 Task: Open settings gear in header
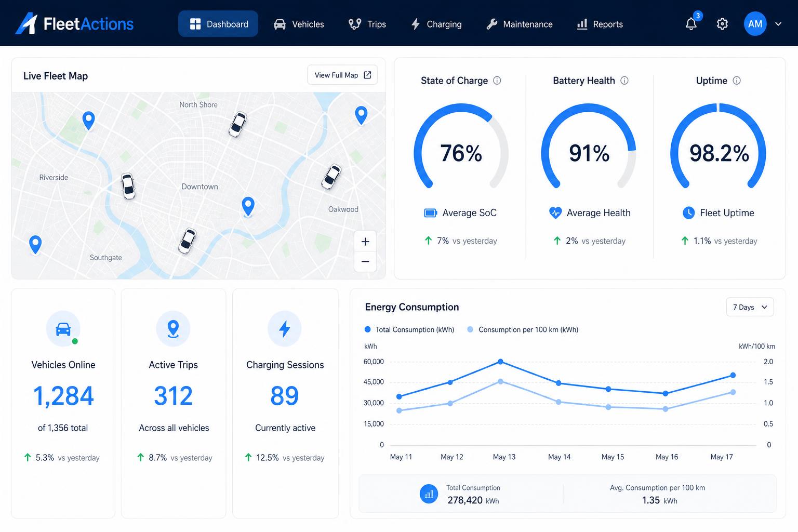point(722,24)
